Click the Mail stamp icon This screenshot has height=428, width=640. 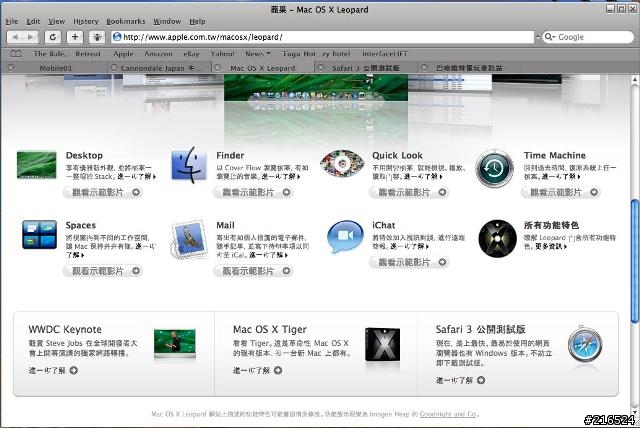click(x=189, y=239)
